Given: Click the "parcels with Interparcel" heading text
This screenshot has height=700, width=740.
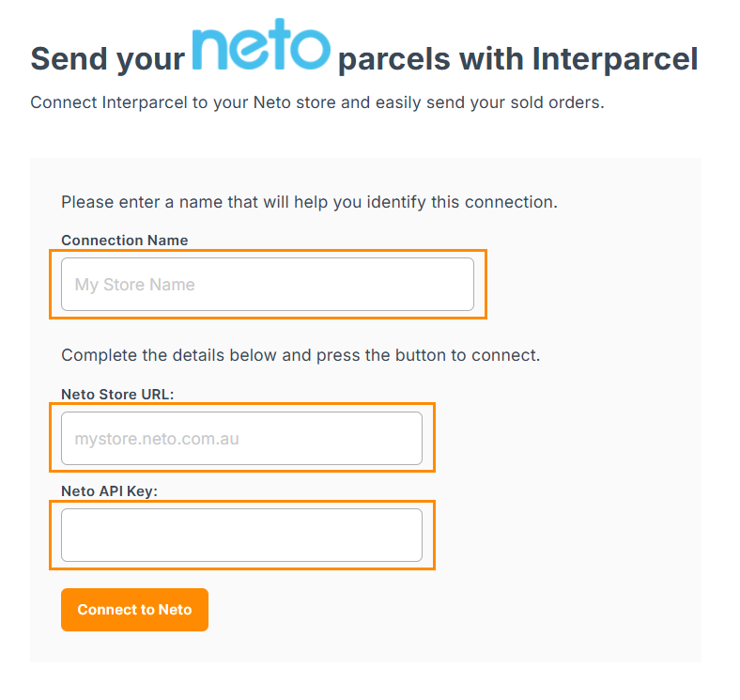Looking at the screenshot, I should 517,59.
